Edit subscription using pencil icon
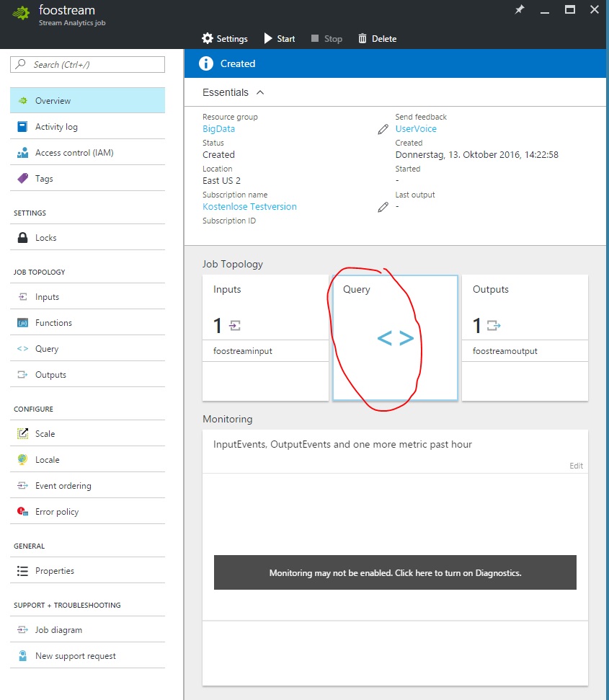 point(383,208)
